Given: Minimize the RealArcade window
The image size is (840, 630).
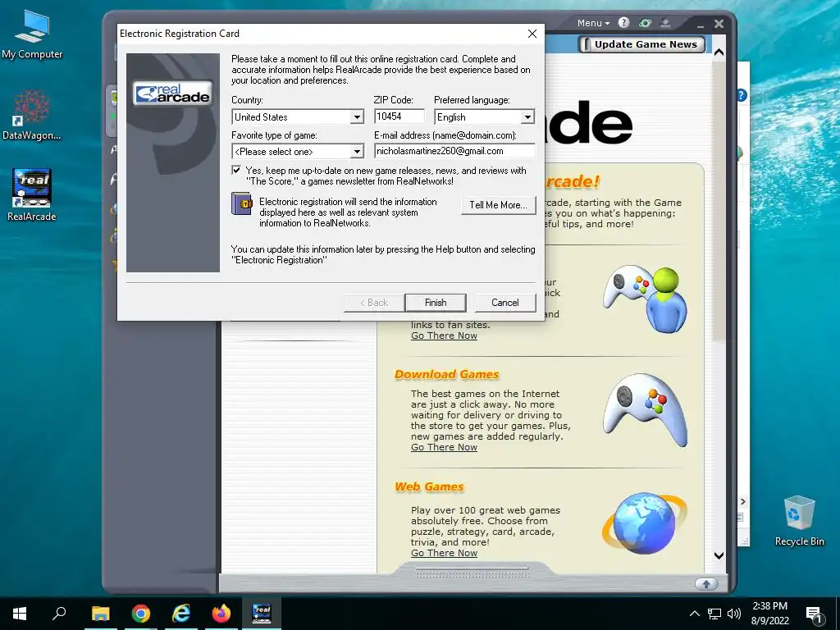Looking at the screenshot, I should click(x=701, y=25).
